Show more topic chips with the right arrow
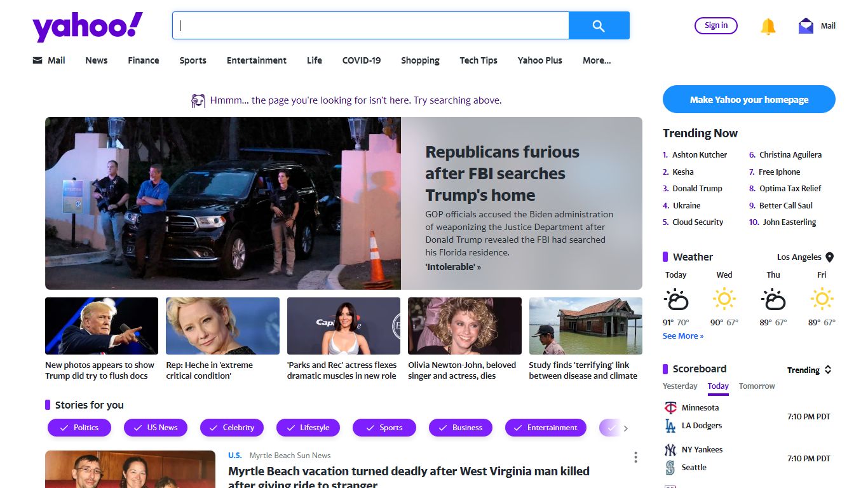Screen dimensions: 868x488 [x=625, y=428]
